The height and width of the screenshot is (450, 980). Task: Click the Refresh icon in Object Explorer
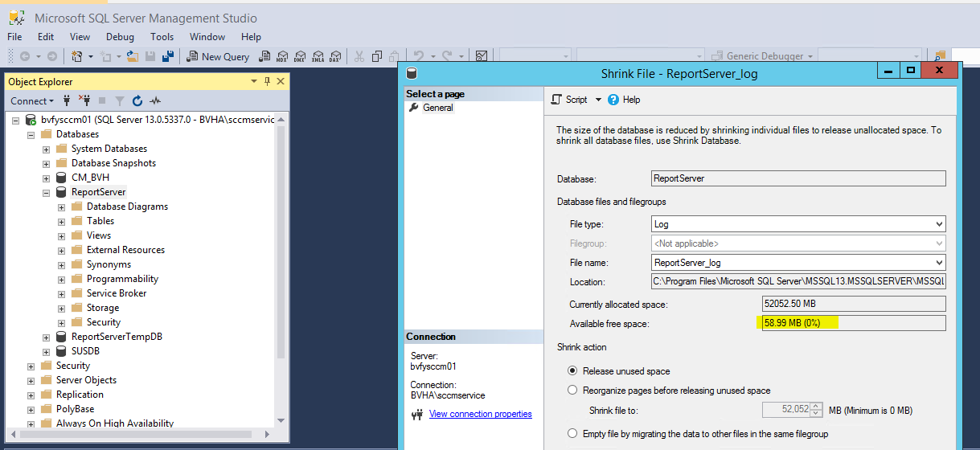tap(137, 100)
